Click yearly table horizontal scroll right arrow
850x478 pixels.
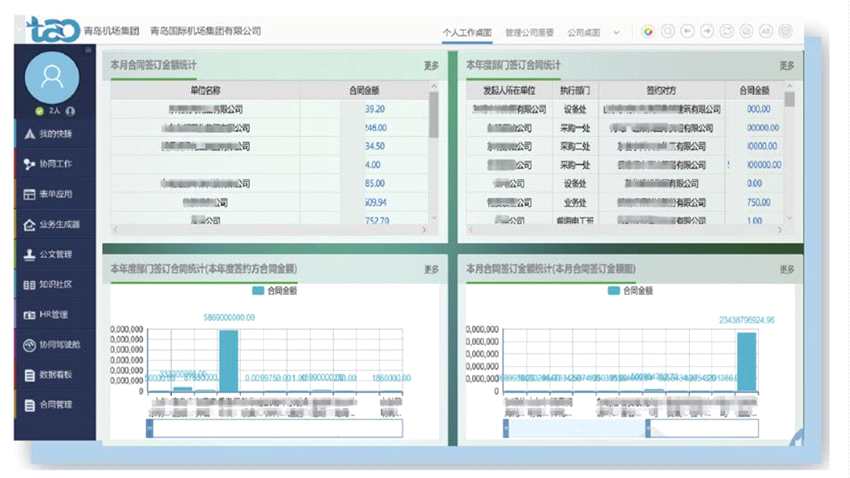(780, 230)
